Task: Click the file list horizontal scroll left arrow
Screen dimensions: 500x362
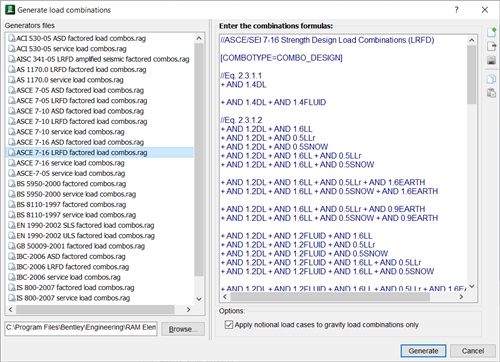Action: [x=10, y=310]
